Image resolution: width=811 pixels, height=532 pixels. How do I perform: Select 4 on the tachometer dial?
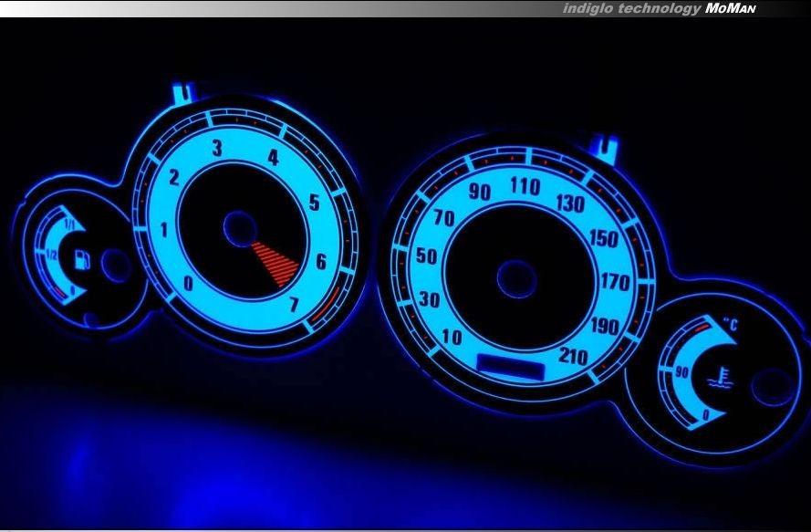272,157
